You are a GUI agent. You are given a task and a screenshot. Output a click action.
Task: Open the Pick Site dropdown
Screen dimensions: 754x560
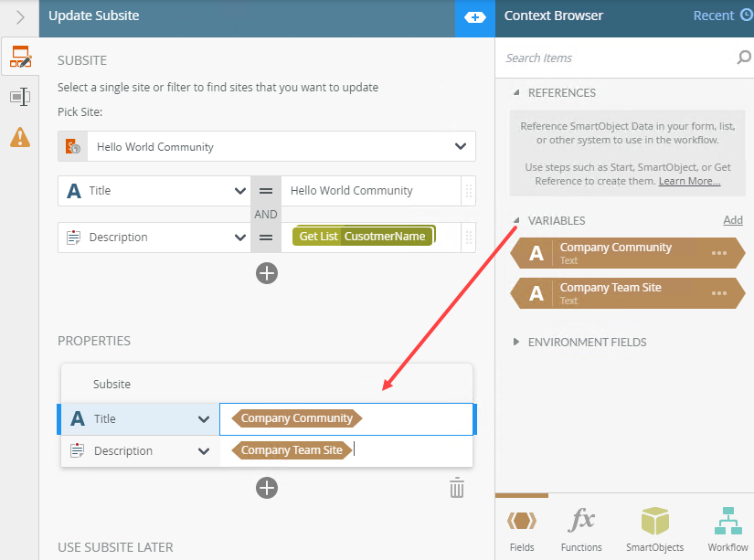point(459,146)
